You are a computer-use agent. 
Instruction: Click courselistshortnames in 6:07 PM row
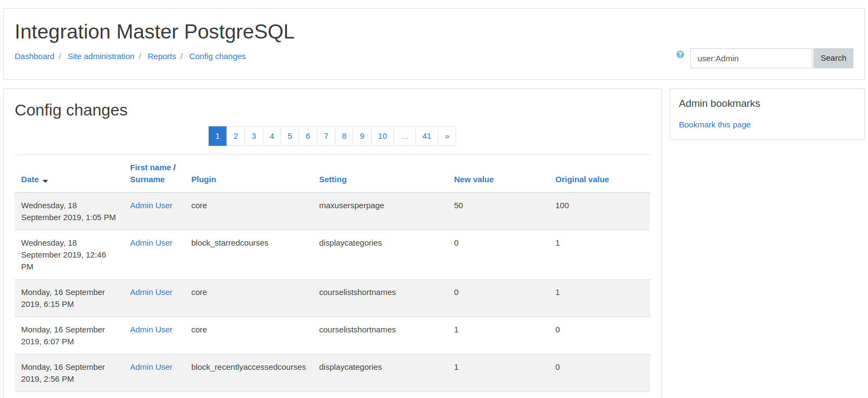click(x=358, y=330)
